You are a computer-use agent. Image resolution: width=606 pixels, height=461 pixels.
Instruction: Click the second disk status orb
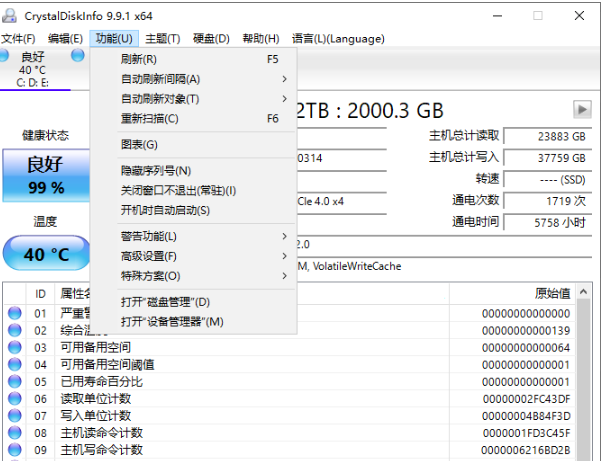[78, 56]
